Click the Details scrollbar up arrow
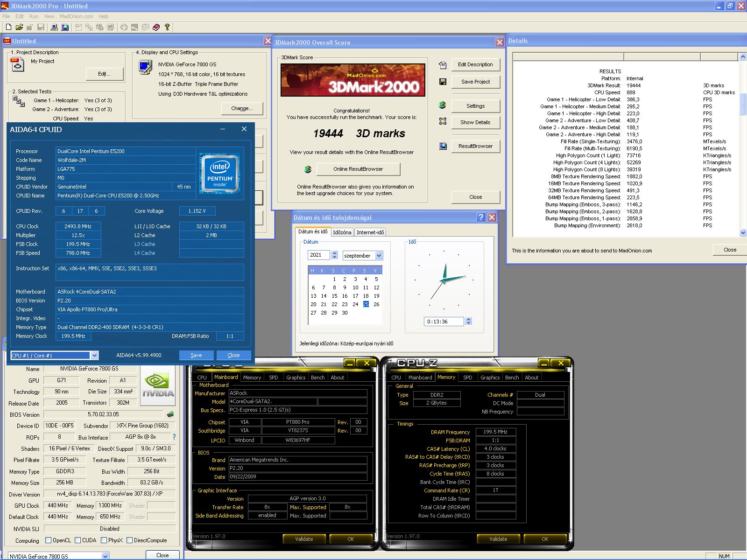 (743, 56)
